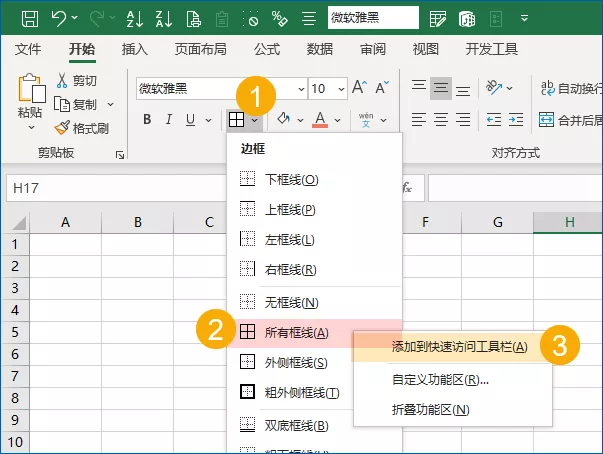
Task: Open the font color dropdown arrow
Action: 337,120
